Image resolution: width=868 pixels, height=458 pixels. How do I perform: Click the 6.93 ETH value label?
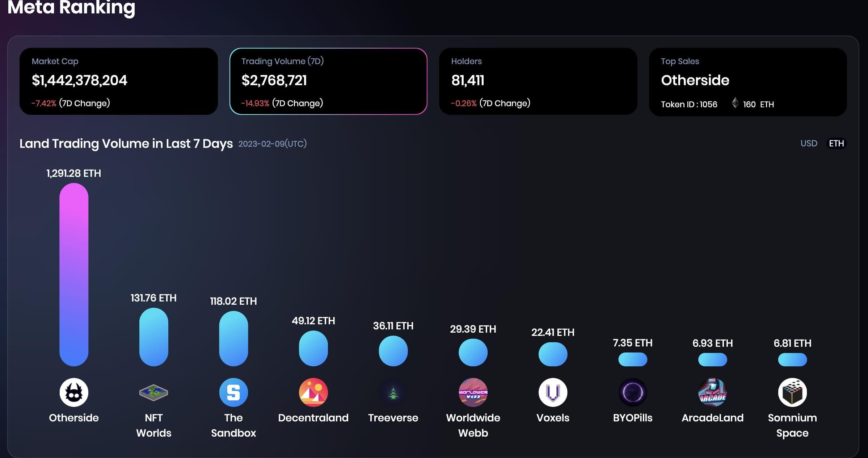point(712,343)
